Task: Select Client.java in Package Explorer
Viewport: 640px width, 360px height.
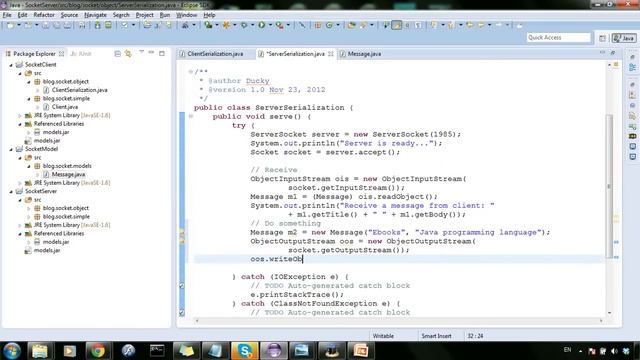Action: [x=64, y=107]
